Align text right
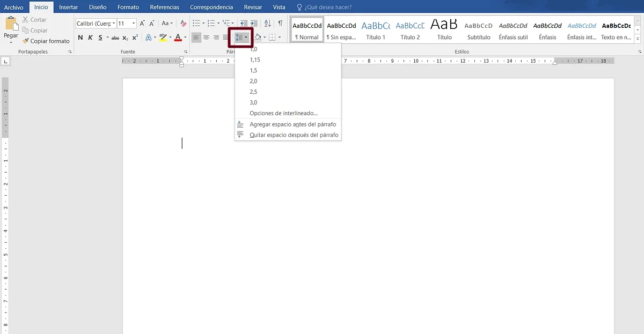This screenshot has width=644, height=334. coord(216,38)
